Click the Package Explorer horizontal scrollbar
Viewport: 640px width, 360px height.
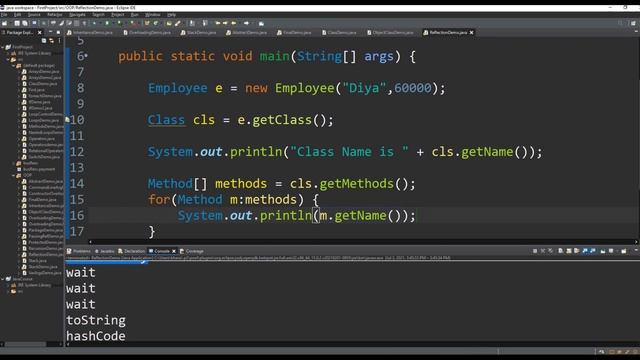25,344
